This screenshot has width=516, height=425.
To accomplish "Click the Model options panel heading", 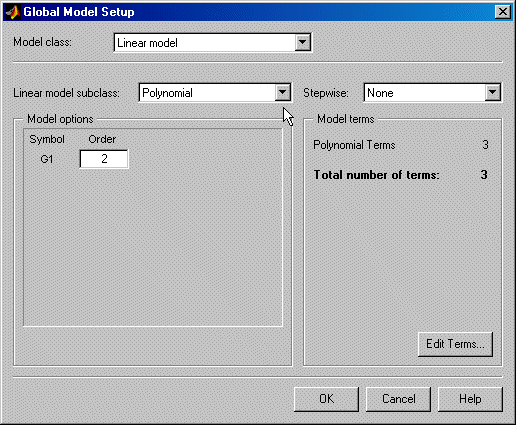I will [x=60, y=119].
